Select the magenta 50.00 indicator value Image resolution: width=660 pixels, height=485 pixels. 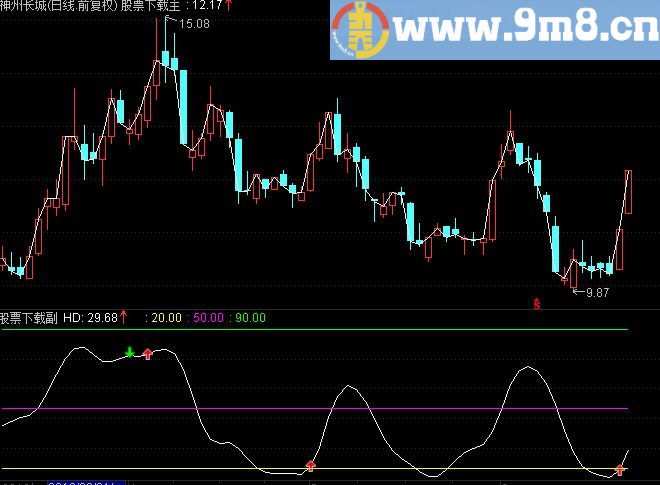pyautogui.click(x=208, y=317)
